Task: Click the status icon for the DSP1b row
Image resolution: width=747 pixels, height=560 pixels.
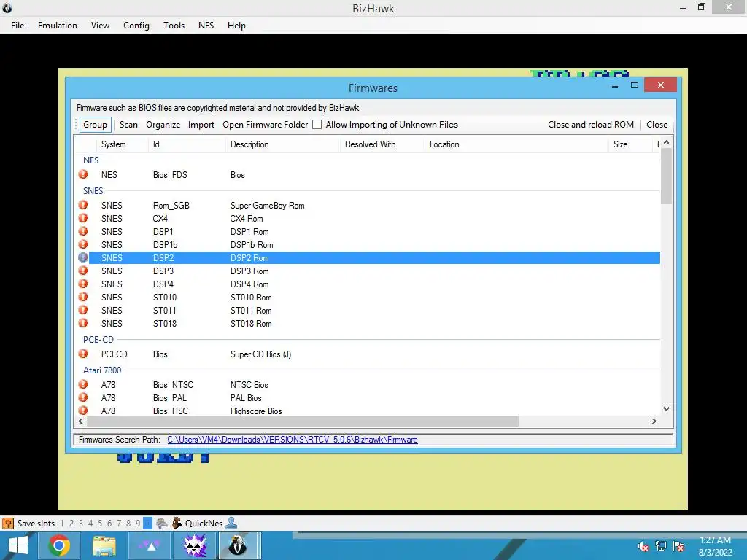Action: tap(83, 244)
